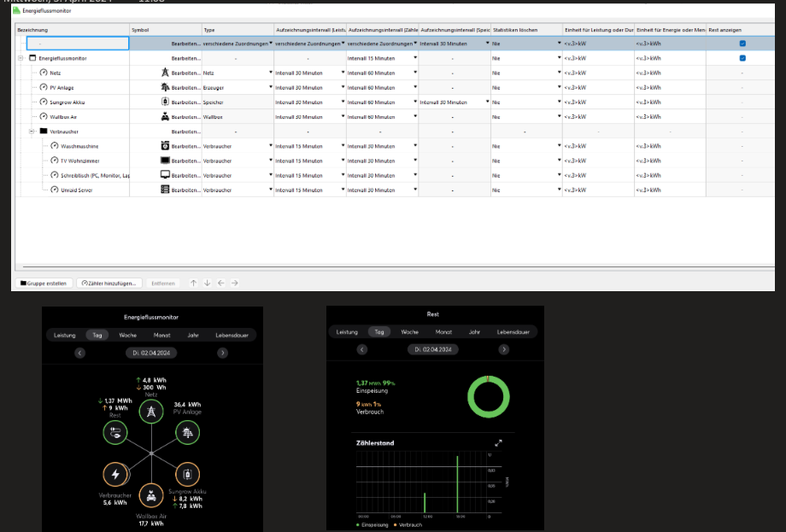Switch to Woche tab in Energieflussmonitor
786x532 pixels.
[128, 336]
